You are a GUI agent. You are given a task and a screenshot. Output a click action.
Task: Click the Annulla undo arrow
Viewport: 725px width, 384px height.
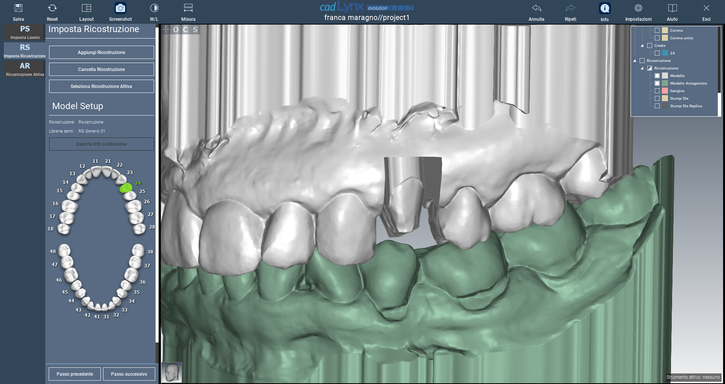coord(536,8)
